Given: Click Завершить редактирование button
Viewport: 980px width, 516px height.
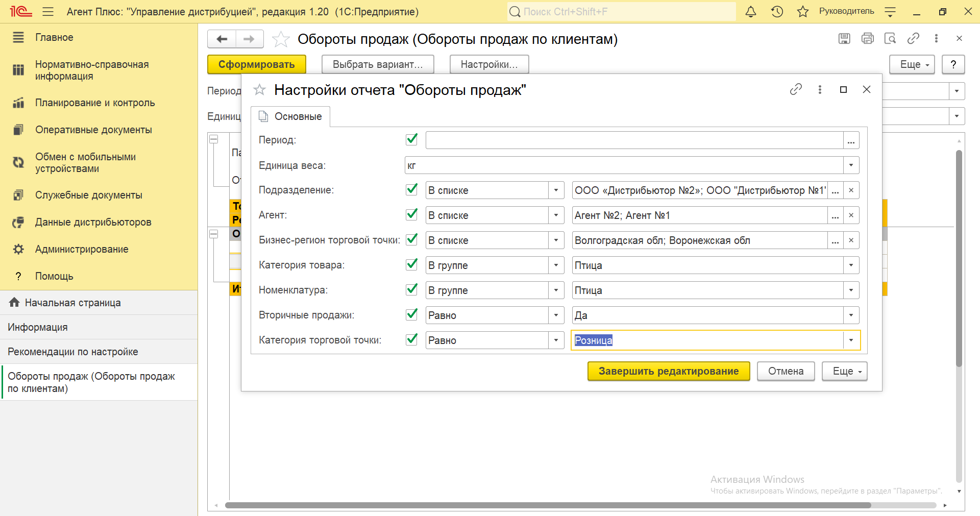Looking at the screenshot, I should click(669, 371).
